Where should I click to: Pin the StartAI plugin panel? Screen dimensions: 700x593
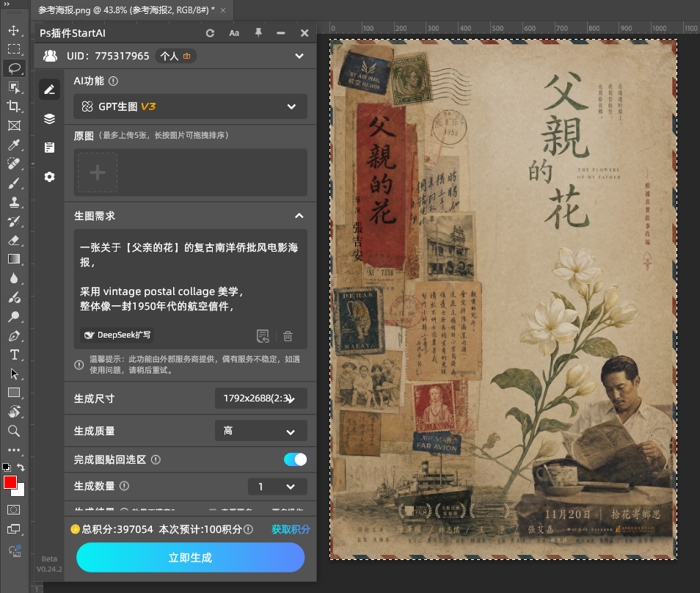[x=258, y=32]
